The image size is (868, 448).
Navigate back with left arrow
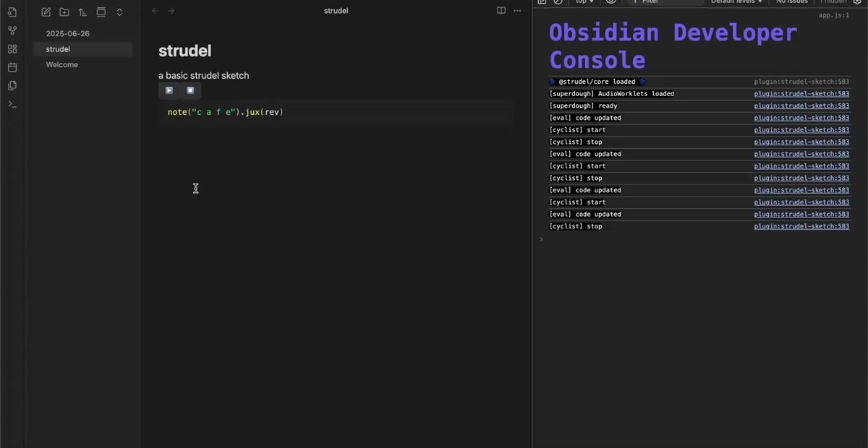pyautogui.click(x=155, y=11)
